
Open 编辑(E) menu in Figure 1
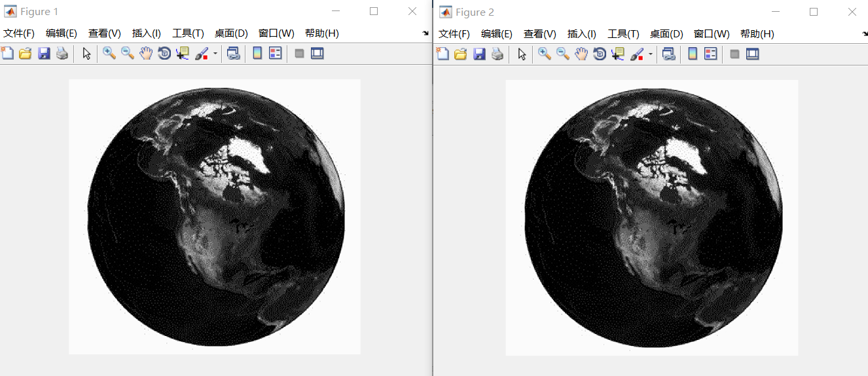62,33
